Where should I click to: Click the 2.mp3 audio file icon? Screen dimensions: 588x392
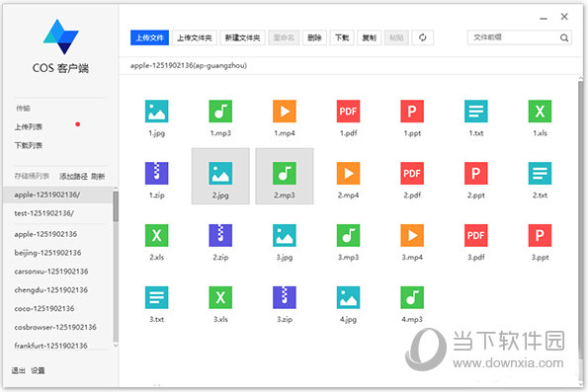[285, 173]
